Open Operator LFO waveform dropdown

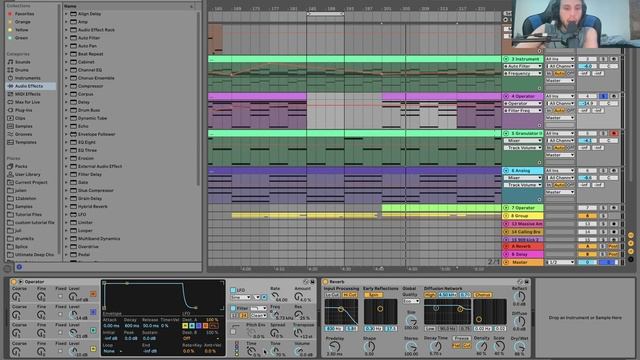click(241, 297)
